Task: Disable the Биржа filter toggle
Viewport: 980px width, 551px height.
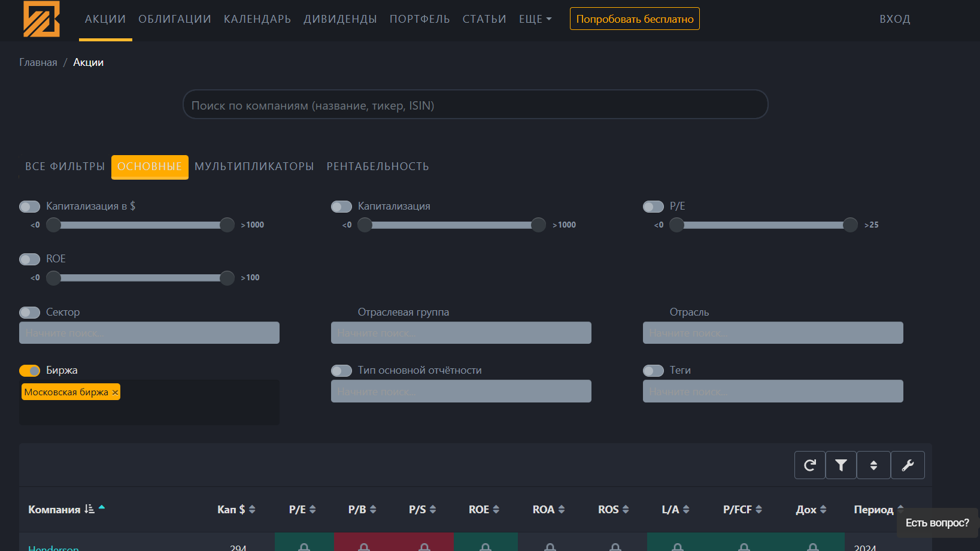Action: tap(29, 371)
